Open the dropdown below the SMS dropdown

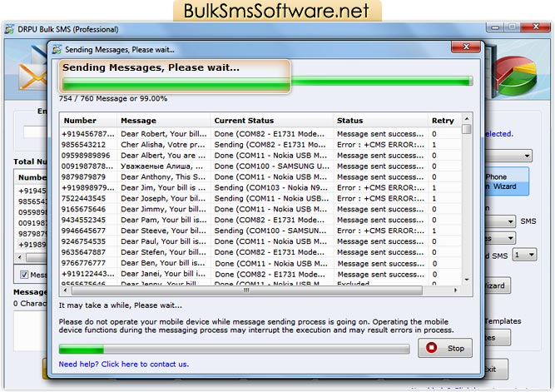click(510, 238)
